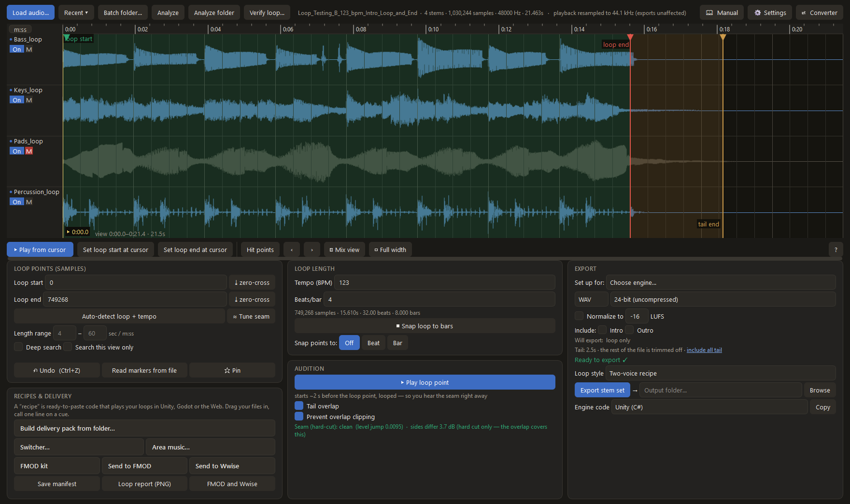Enable Deep search checkbox
850x504 pixels.
pos(18,347)
